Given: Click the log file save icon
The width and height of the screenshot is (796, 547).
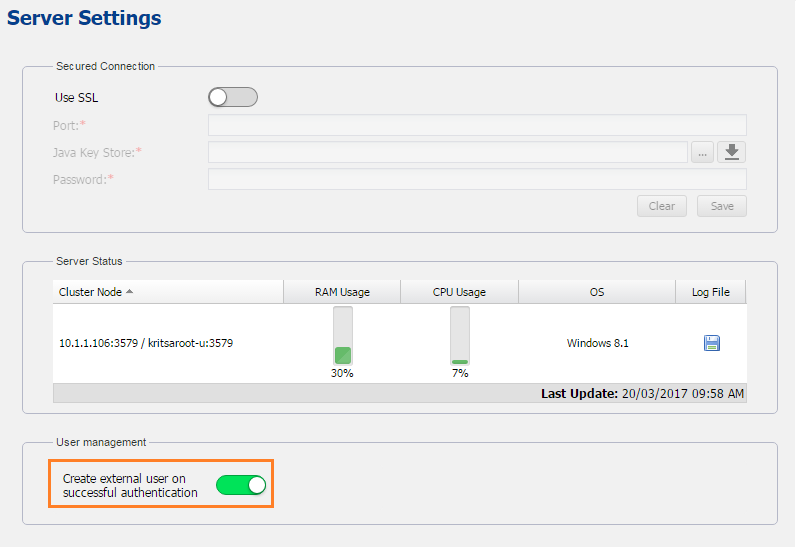Looking at the screenshot, I should coord(712,343).
